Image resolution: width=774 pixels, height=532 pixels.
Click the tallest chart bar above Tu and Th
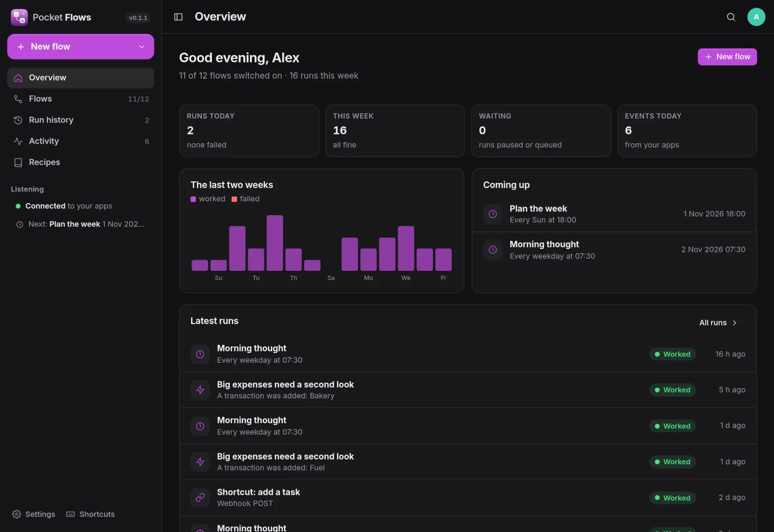coord(275,243)
